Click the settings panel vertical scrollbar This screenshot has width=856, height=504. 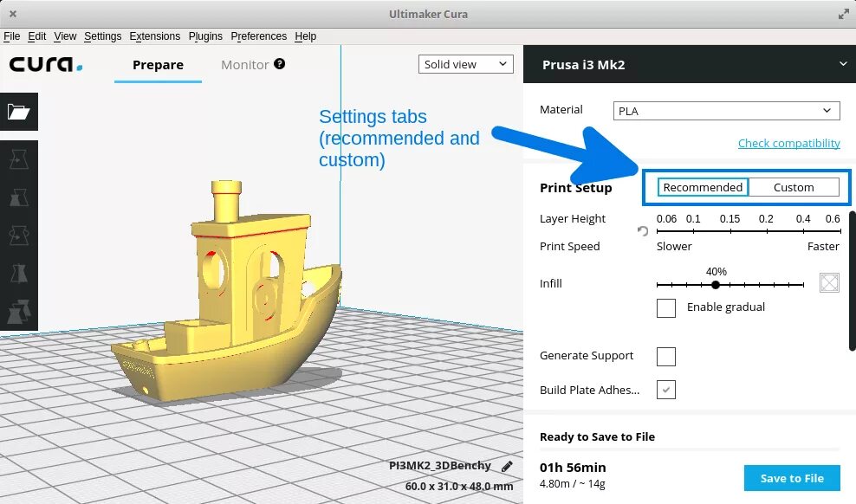point(853,281)
